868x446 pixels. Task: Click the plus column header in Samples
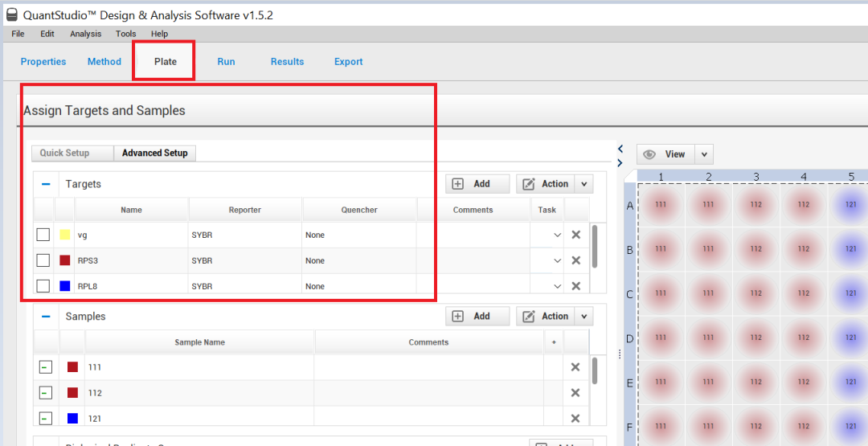554,342
